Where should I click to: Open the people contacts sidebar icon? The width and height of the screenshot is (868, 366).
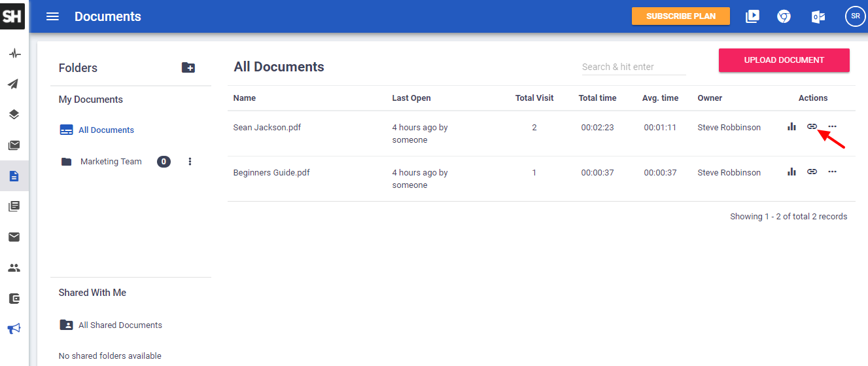click(x=14, y=268)
